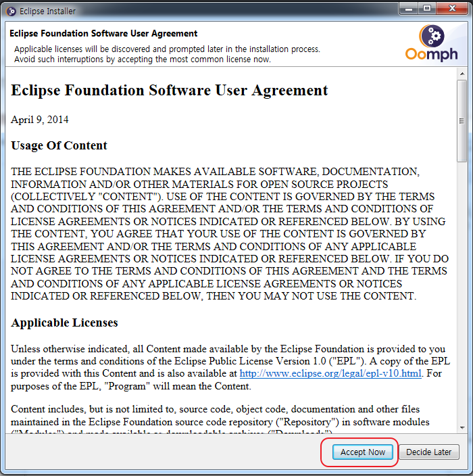Image resolution: width=473 pixels, height=476 pixels.
Task: Click the vertical scrollbar thumb
Action: [x=462, y=121]
